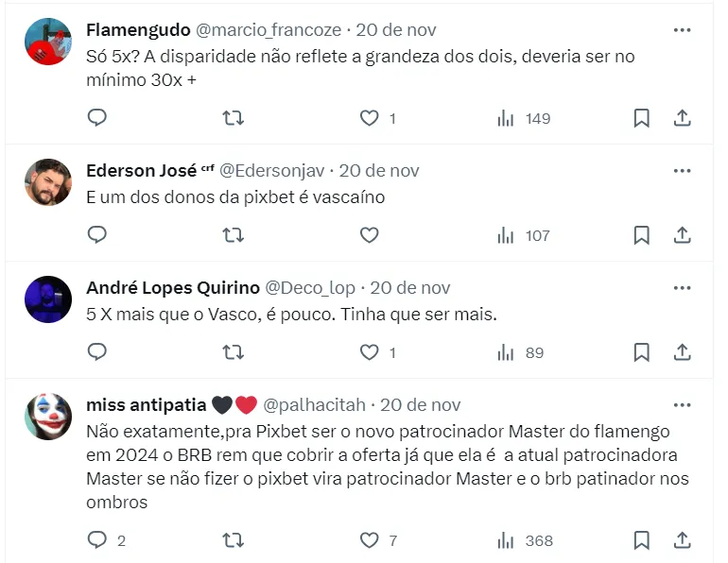Open miss antipatia's clown avatar
Image resolution: width=728 pixels, height=563 pixels.
(x=48, y=417)
